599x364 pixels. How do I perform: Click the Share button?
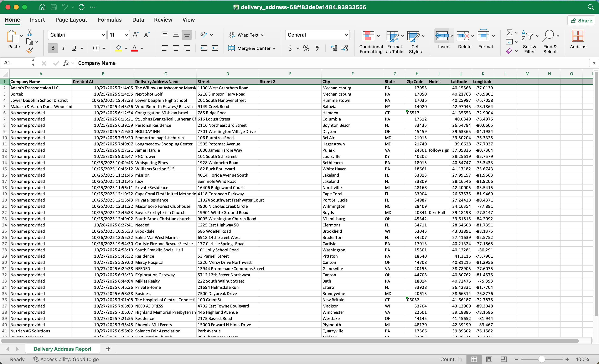coord(581,20)
